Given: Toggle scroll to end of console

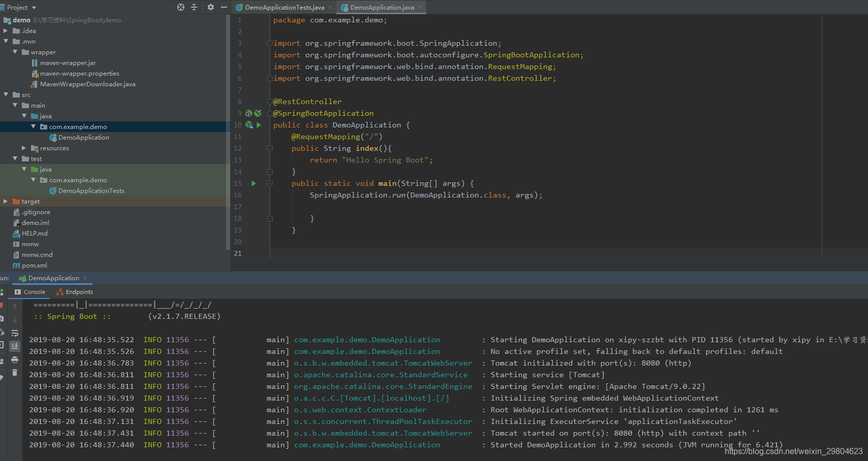Looking at the screenshot, I should point(15,346).
